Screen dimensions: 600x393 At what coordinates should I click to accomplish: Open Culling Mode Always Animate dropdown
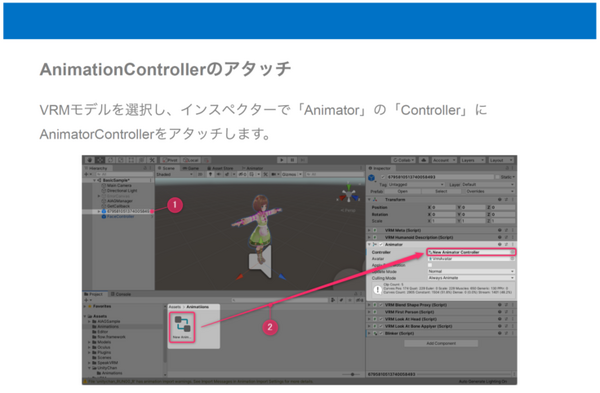coord(471,278)
